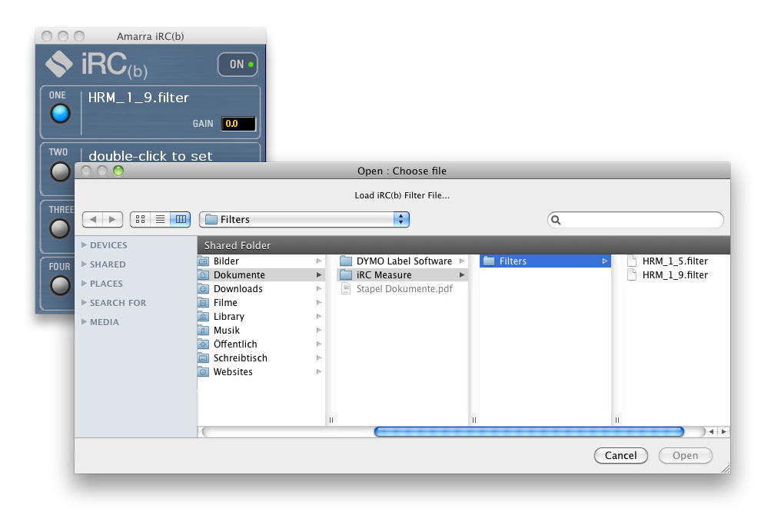Image resolution: width=771 pixels, height=532 pixels.
Task: Click the iRC Measure folder icon
Action: click(346, 275)
